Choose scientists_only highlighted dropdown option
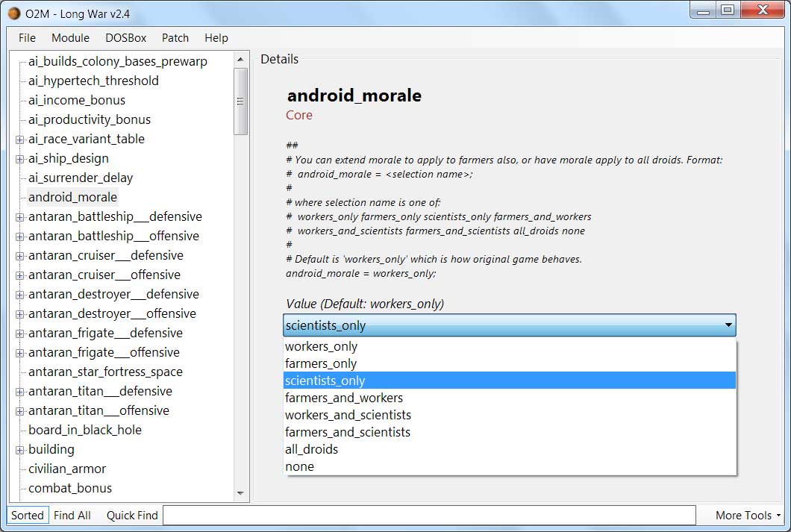Screen dimensions: 791x532 (x=510, y=381)
